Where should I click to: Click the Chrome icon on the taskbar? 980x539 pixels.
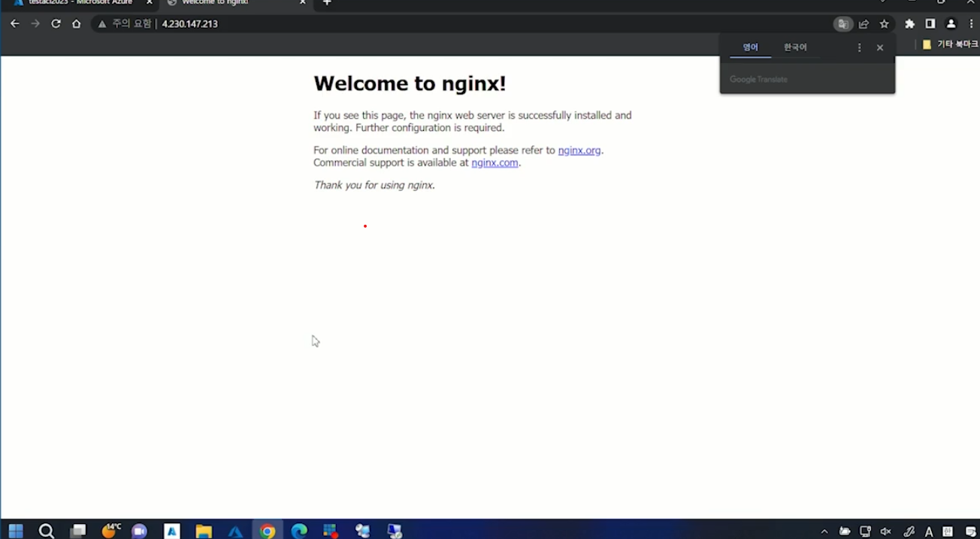point(268,531)
